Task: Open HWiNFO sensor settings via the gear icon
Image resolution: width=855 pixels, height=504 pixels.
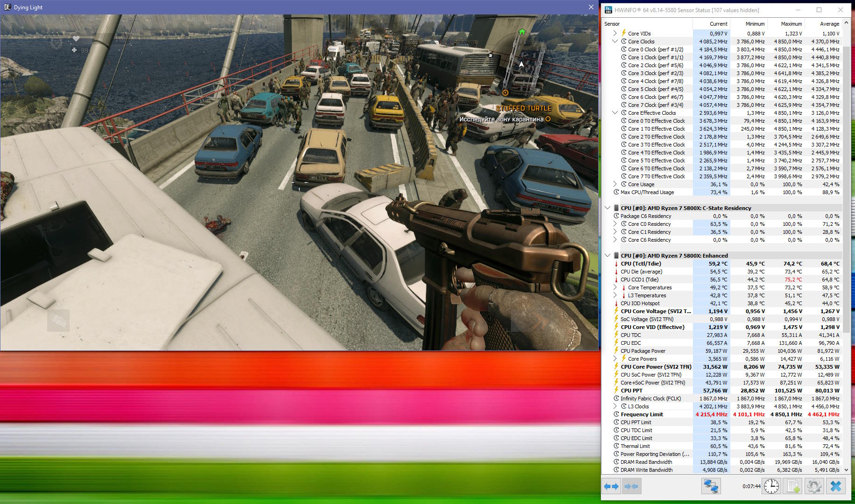Action: 814,486
